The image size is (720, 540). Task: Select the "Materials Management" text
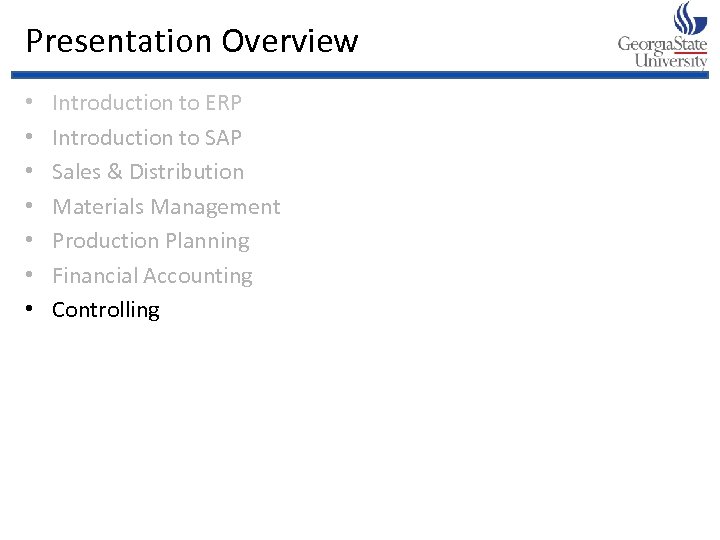166,207
